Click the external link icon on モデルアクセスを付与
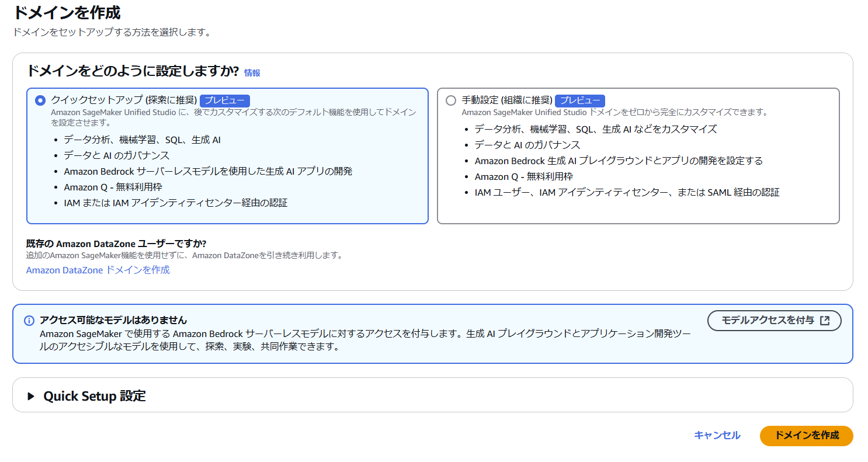868x462 pixels. point(825,321)
